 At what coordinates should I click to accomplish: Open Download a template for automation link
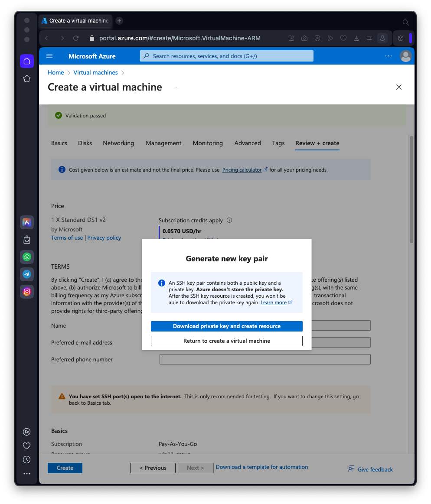[x=262, y=467]
